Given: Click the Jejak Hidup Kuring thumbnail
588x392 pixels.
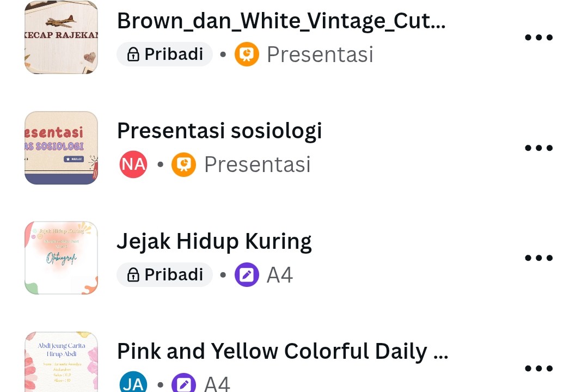Looking at the screenshot, I should point(61,258).
